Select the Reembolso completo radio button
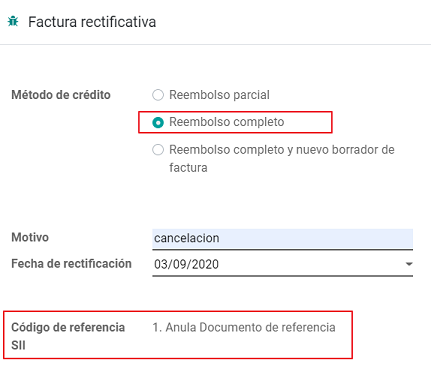The width and height of the screenshot is (431, 369). 158,123
